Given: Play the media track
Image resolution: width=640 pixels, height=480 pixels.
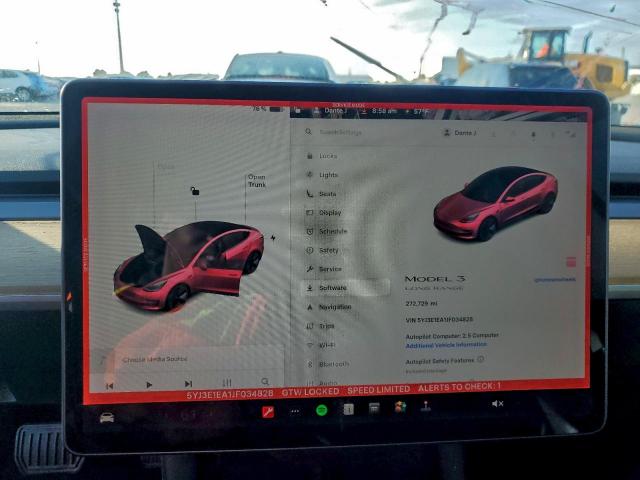Looking at the screenshot, I should (149, 384).
